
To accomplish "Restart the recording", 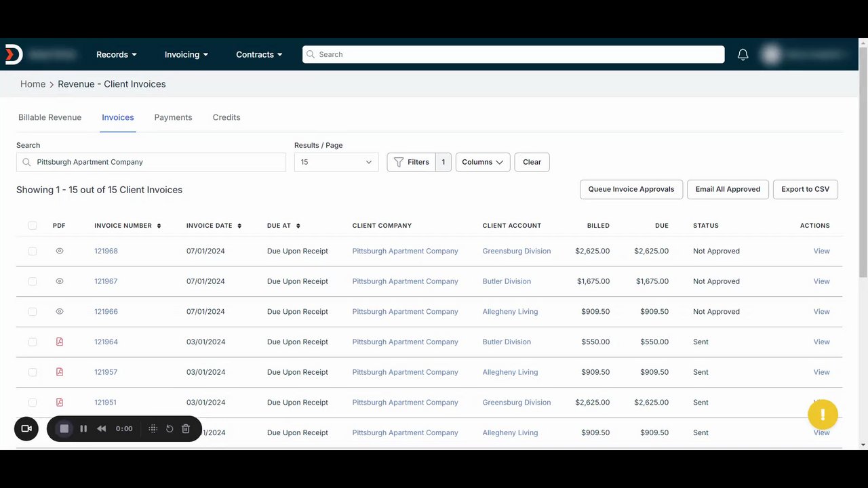I will [170, 428].
